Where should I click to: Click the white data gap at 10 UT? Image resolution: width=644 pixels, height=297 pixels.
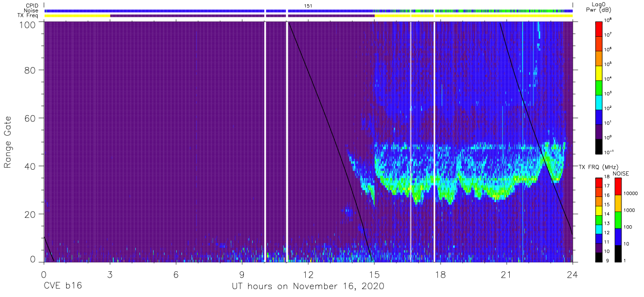(x=265, y=141)
